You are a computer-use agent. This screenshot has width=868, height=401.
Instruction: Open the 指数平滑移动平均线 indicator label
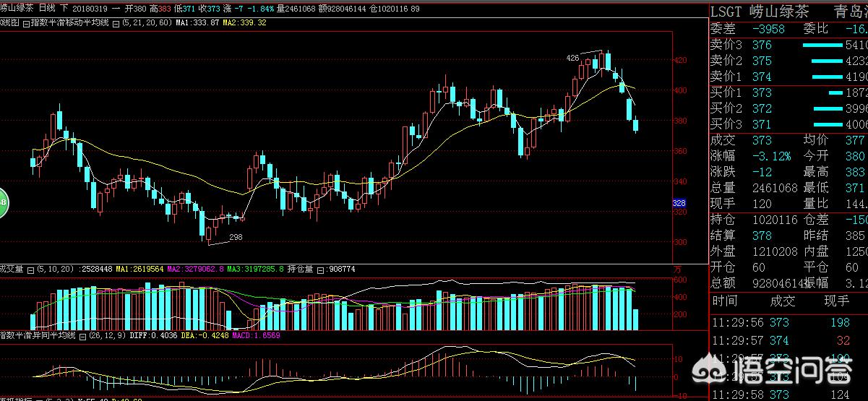(x=70, y=22)
